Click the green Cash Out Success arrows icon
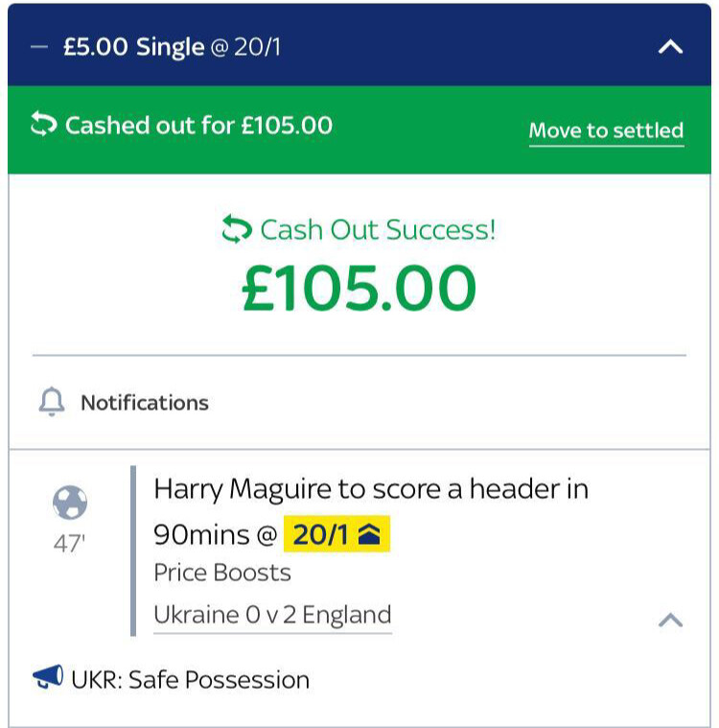The width and height of the screenshot is (719, 728). 236,230
